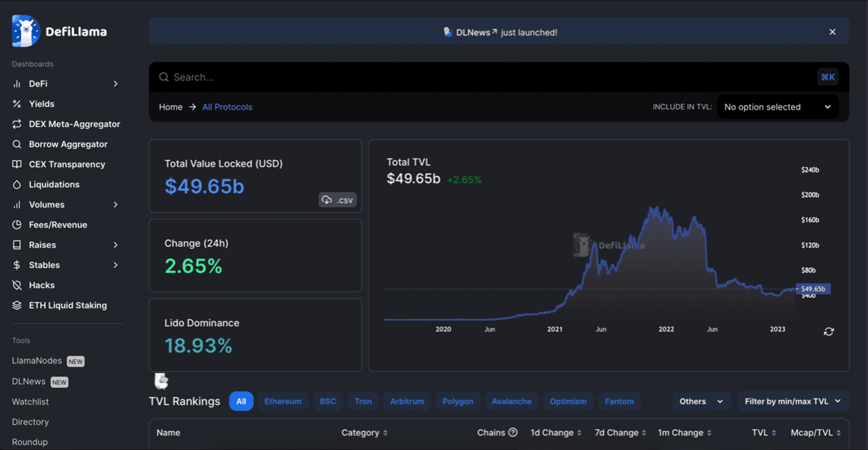The height and width of the screenshot is (450, 868).
Task: Select the Ethereum chain filter
Action: pyautogui.click(x=283, y=401)
